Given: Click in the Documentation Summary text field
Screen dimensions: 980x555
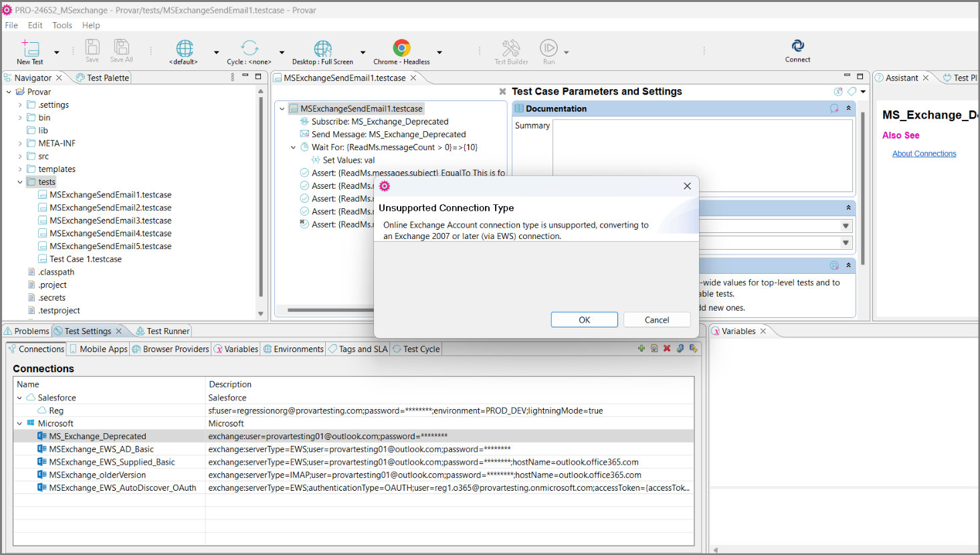Looking at the screenshot, I should click(x=702, y=155).
